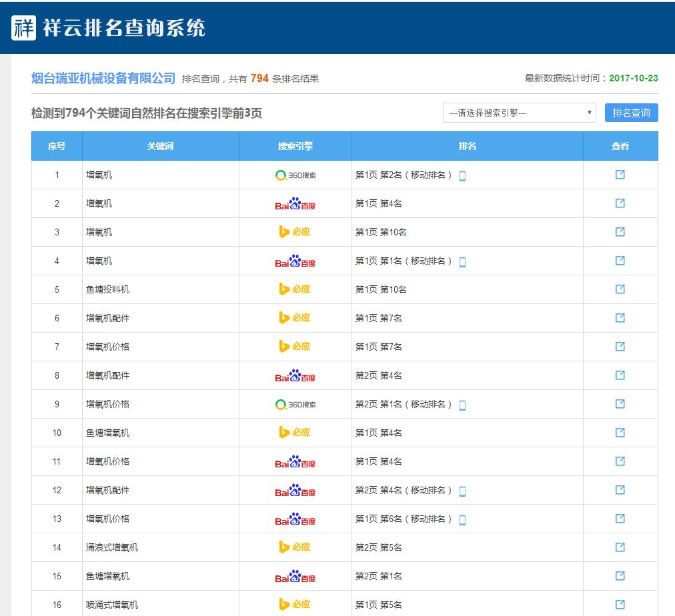The height and width of the screenshot is (616, 675).
Task: Click the 搜索引擎 column header
Action: tap(295, 146)
